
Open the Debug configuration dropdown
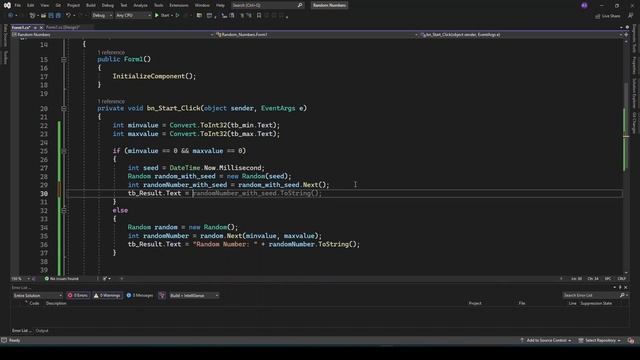point(102,16)
